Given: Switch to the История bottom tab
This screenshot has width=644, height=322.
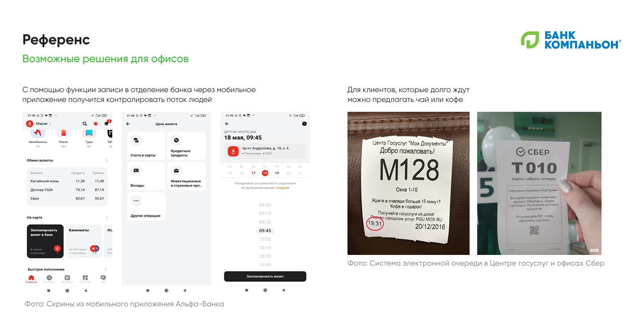Looking at the screenshot, I should point(49,279).
